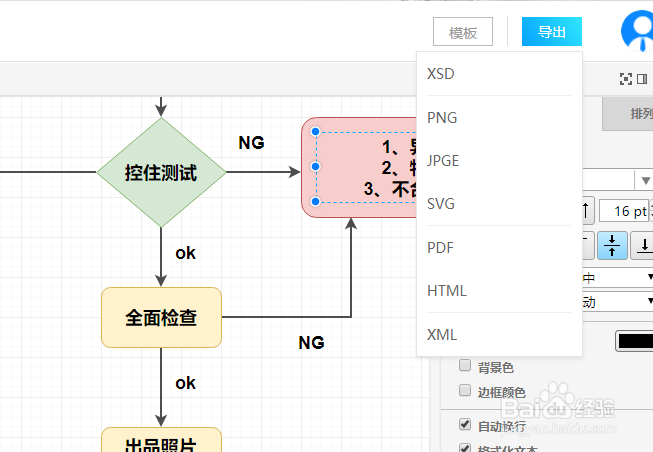Viewport: 653px width, 452px height.
Task: Choose JPGE export format
Action: point(499,161)
